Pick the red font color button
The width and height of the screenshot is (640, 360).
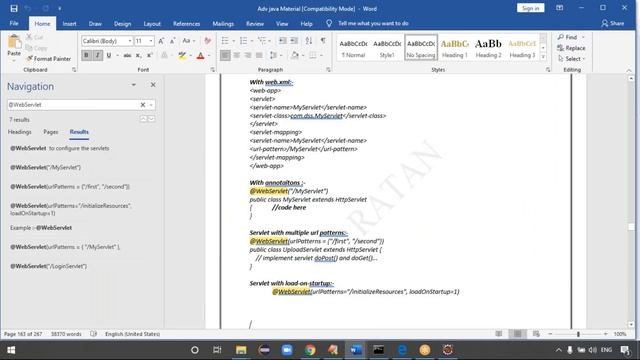point(200,55)
